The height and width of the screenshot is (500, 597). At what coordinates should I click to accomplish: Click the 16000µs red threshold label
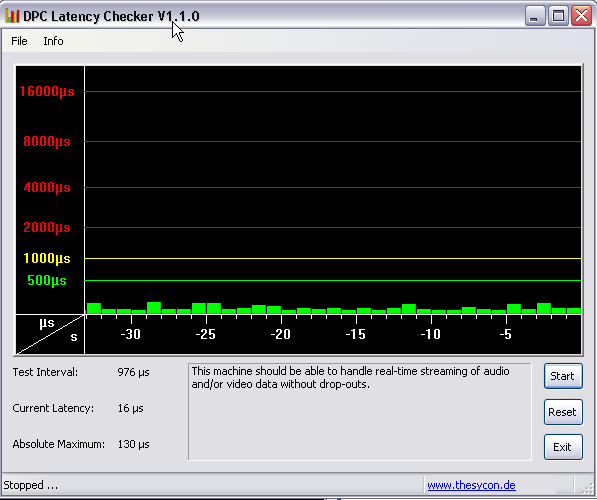(47, 91)
